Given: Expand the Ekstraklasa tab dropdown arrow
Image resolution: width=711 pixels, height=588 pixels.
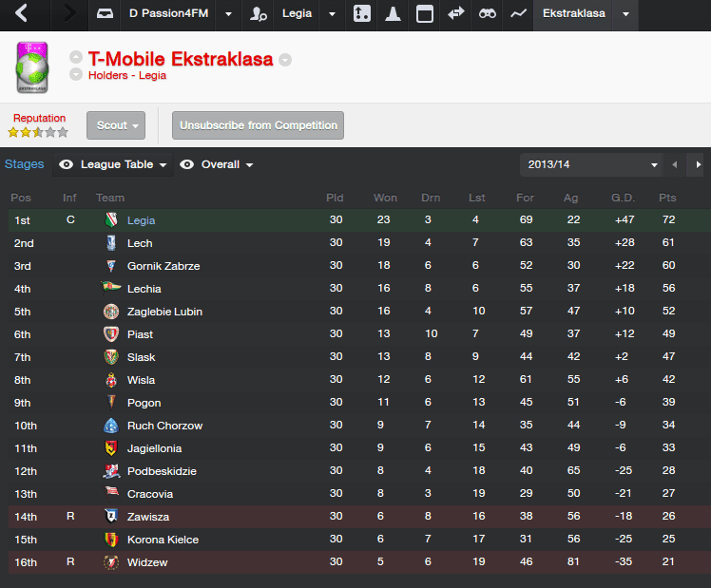Looking at the screenshot, I should (x=625, y=14).
